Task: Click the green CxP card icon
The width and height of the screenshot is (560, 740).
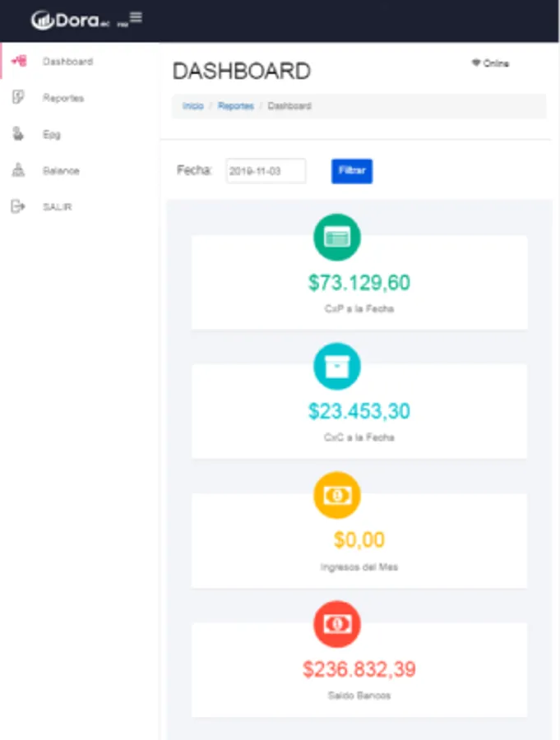Action: click(336, 238)
